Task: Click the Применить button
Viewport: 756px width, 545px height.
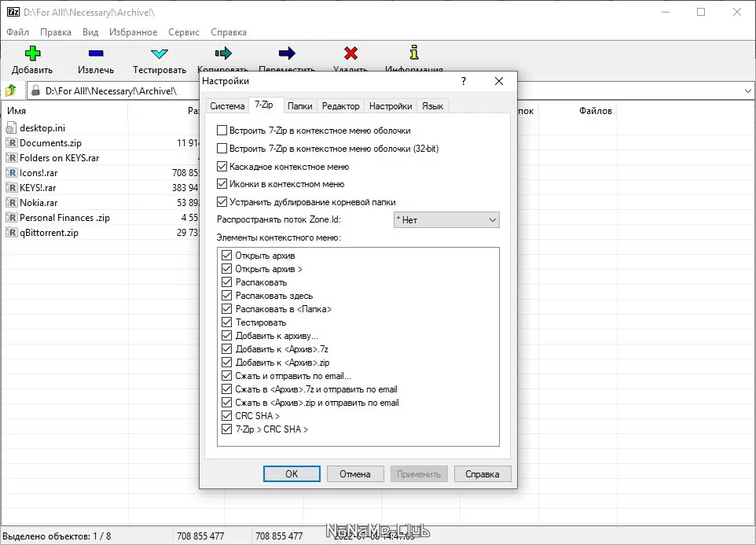Action: (x=419, y=474)
